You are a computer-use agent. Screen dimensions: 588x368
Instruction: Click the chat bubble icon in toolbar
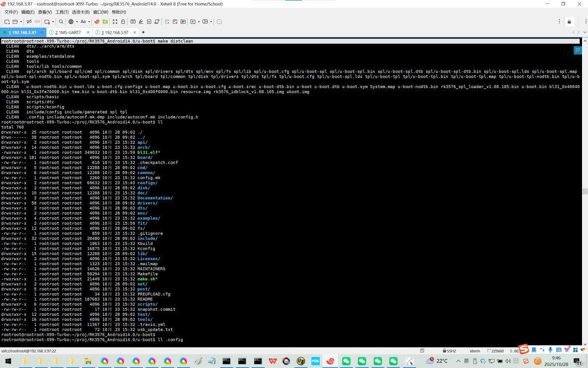(220, 22)
